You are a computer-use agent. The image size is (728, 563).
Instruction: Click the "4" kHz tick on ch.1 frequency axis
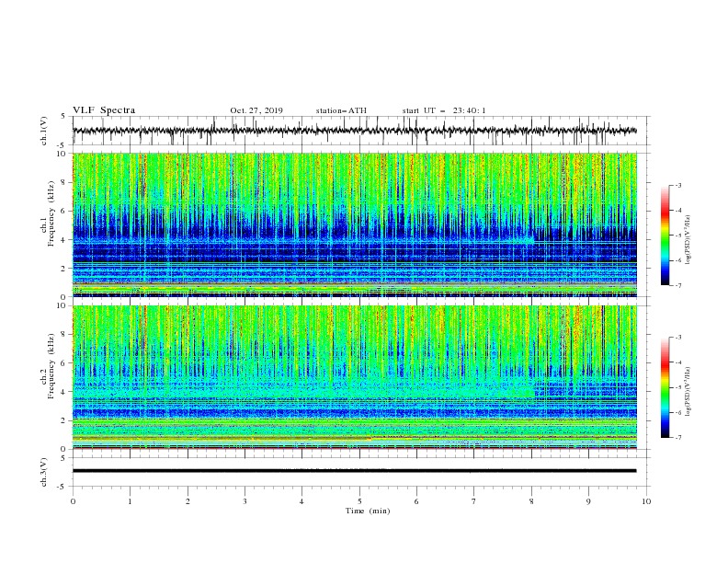pyautogui.click(x=65, y=240)
